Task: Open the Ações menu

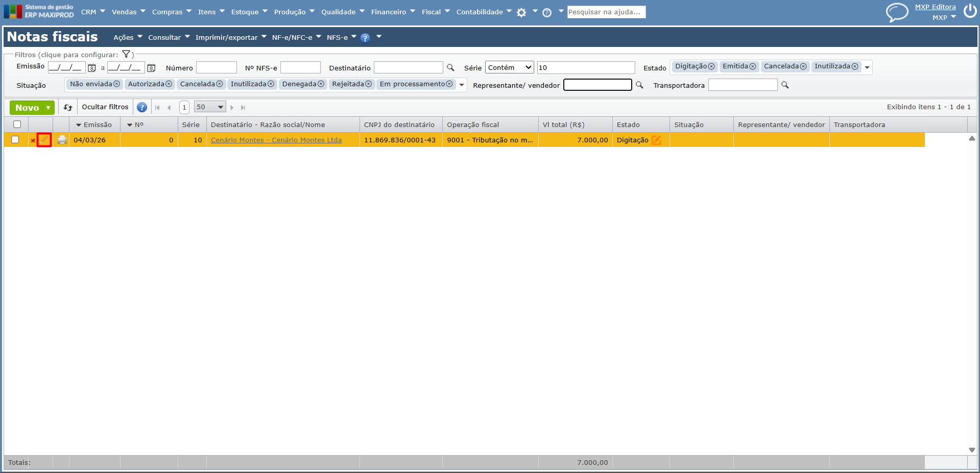Action: 128,37
